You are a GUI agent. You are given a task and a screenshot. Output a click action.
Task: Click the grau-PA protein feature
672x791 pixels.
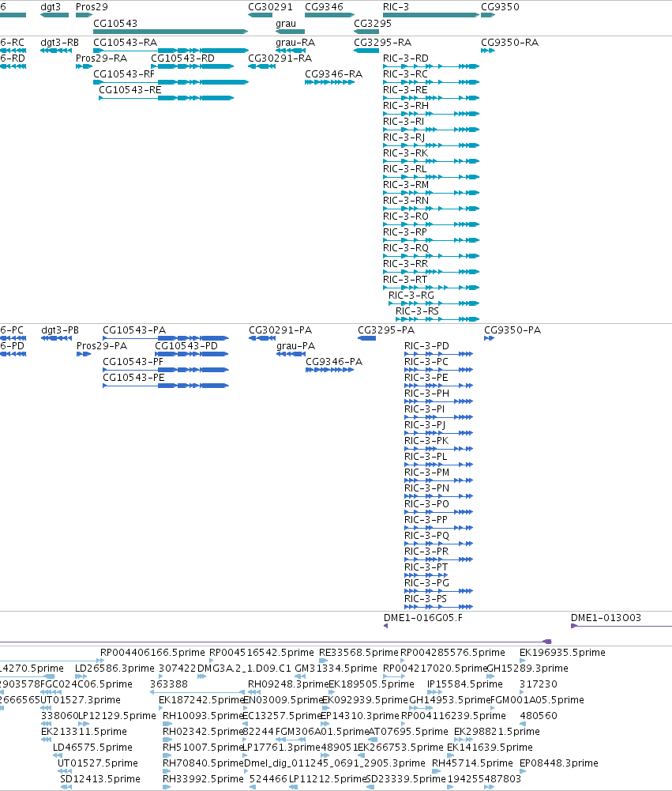[291, 354]
